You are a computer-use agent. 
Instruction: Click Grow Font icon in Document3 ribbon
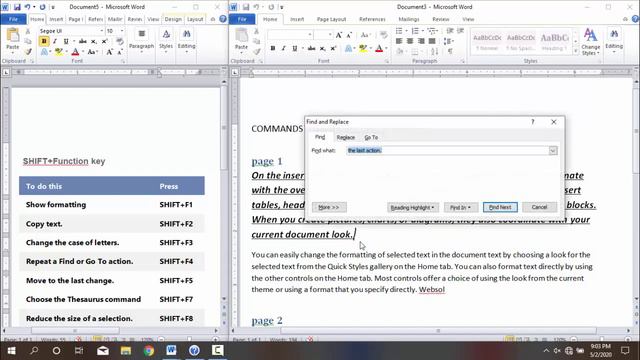tap(339, 35)
